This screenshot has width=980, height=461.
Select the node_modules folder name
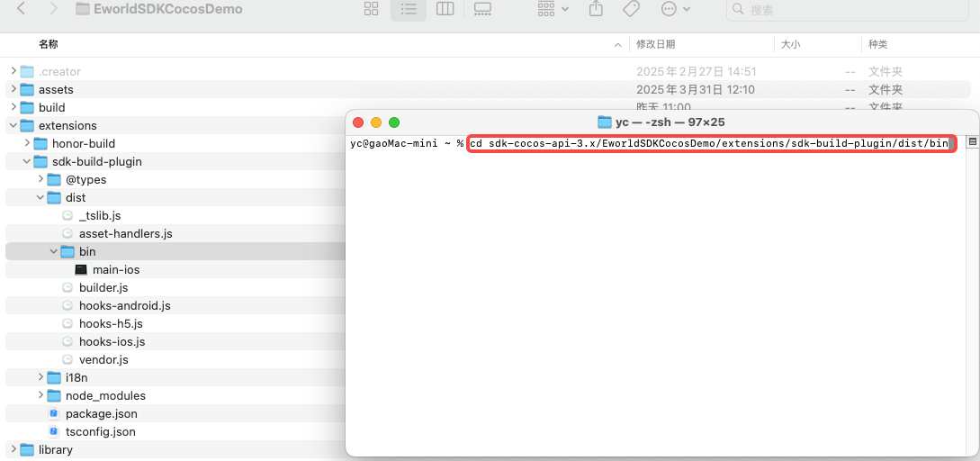coord(105,396)
